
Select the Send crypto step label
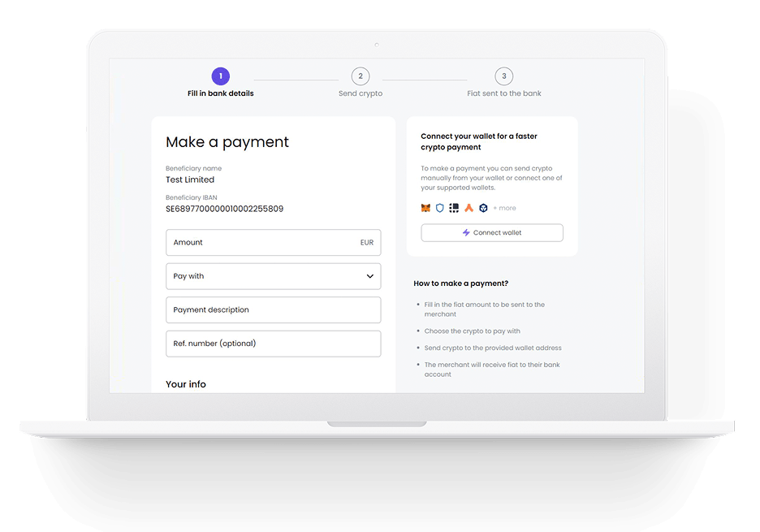click(x=361, y=93)
